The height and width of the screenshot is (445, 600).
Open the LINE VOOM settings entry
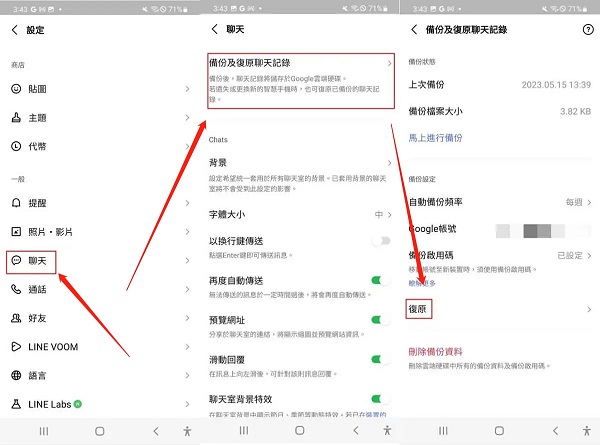[x=99, y=347]
